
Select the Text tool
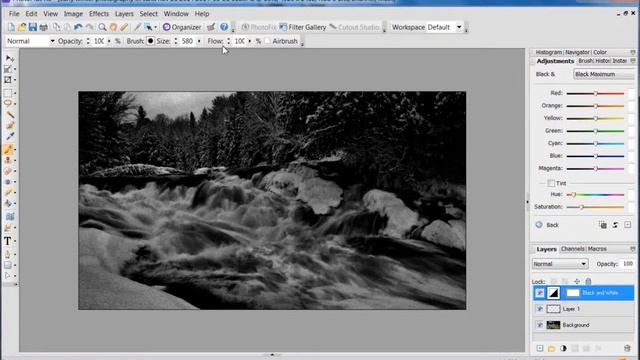(x=8, y=241)
